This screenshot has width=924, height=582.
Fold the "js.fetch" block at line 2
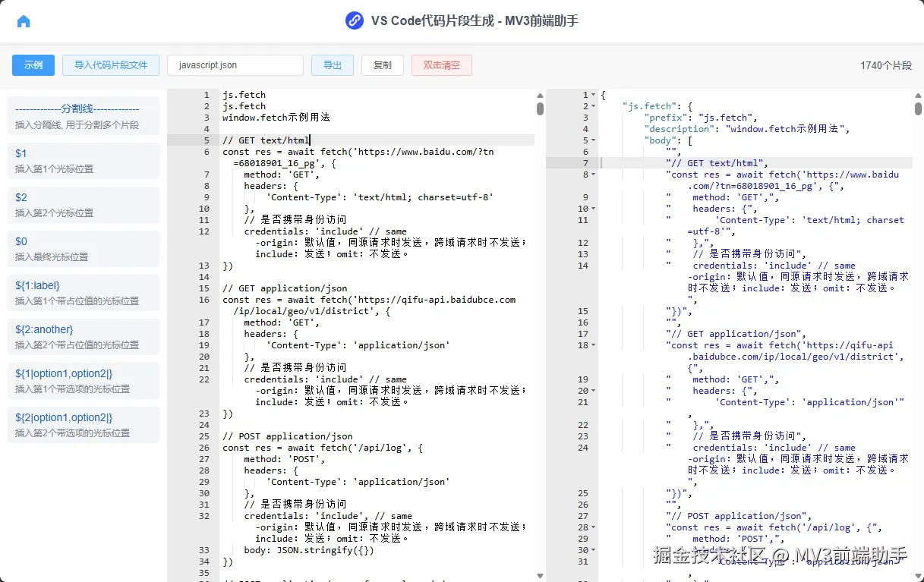[594, 107]
